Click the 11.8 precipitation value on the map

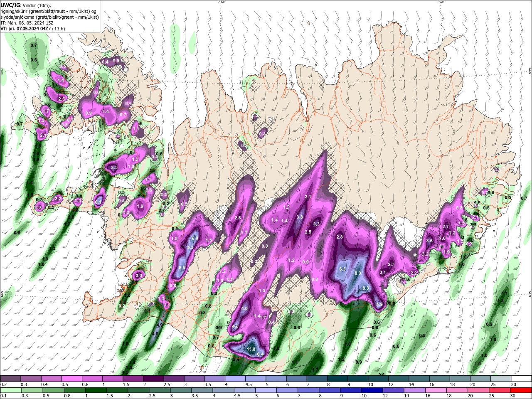pos(251,349)
